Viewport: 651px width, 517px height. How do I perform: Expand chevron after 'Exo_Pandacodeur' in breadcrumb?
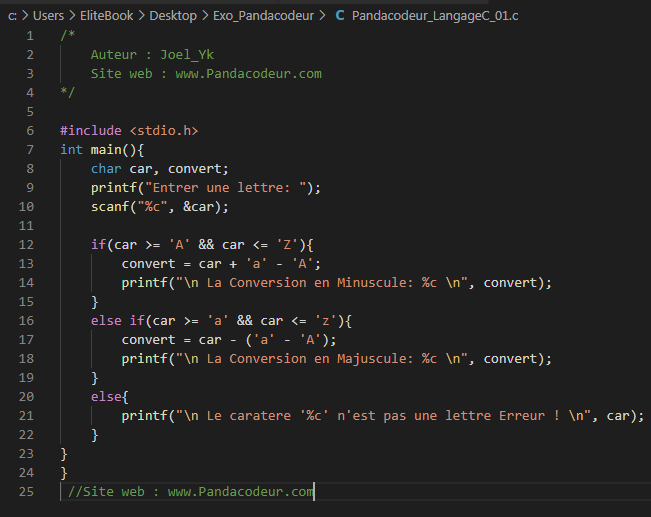coord(323,16)
